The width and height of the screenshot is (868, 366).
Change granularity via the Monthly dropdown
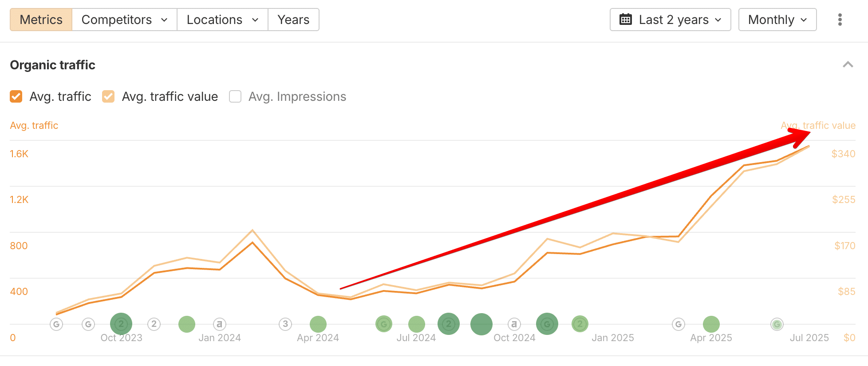pos(777,20)
